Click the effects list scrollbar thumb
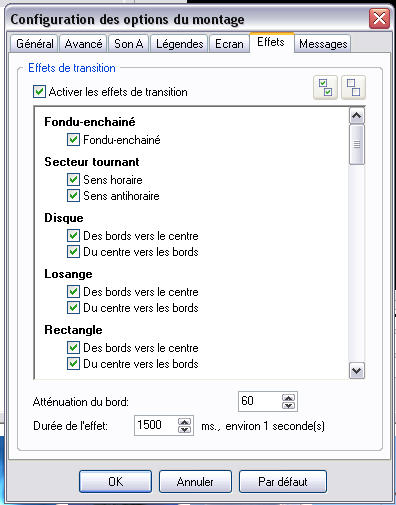The height and width of the screenshot is (505, 396). [357, 144]
